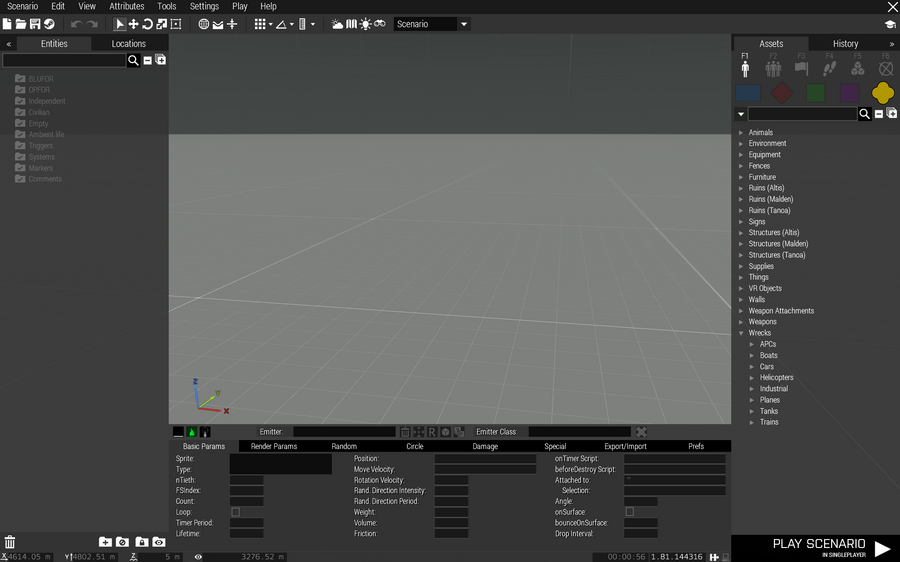Undo the last action using the toolbar arrow
Image resolution: width=900 pixels, height=562 pixels.
point(76,24)
